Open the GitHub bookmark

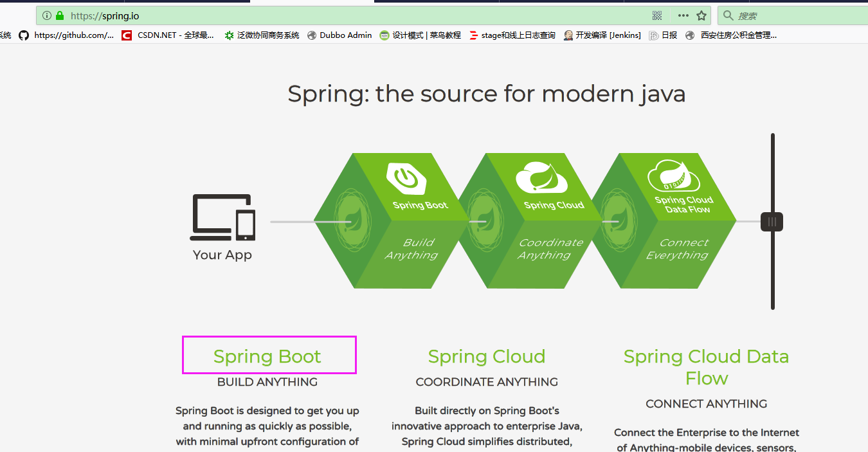point(66,35)
